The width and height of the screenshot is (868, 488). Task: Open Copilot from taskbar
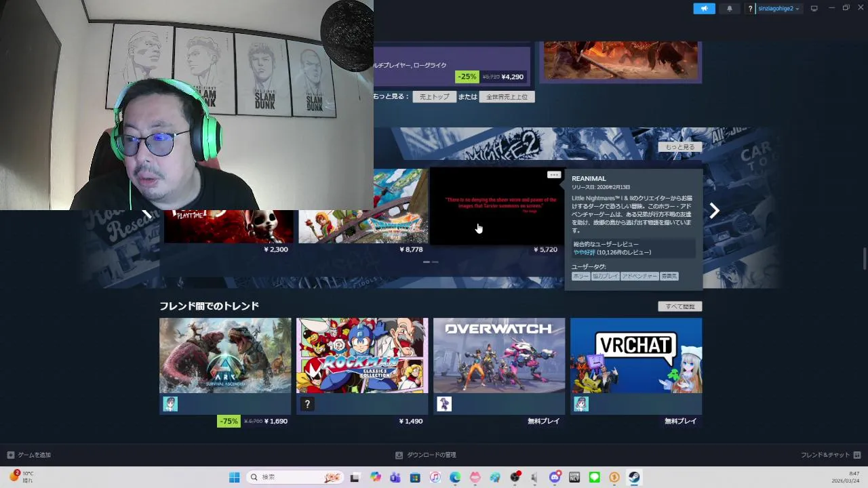pyautogui.click(x=375, y=477)
